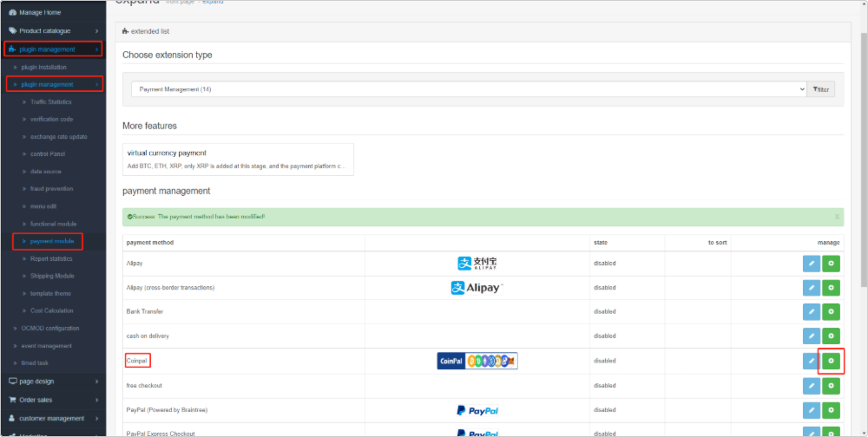The image size is (868, 437).
Task: Click the 'payment method' column header
Action: [149, 243]
